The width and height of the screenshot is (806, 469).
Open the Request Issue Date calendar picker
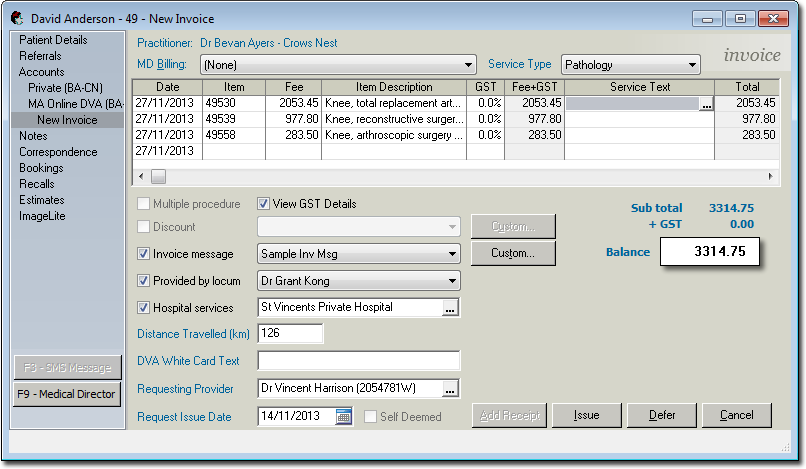(x=344, y=416)
